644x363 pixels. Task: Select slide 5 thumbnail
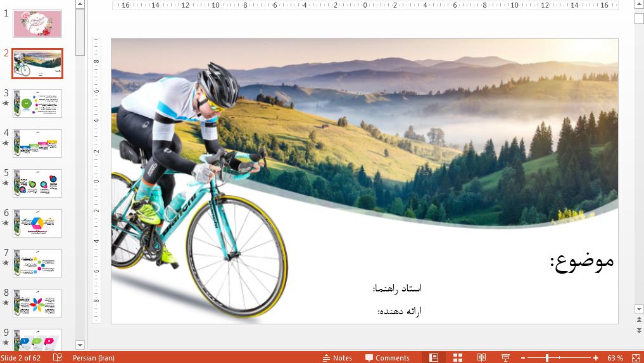pyautogui.click(x=37, y=183)
